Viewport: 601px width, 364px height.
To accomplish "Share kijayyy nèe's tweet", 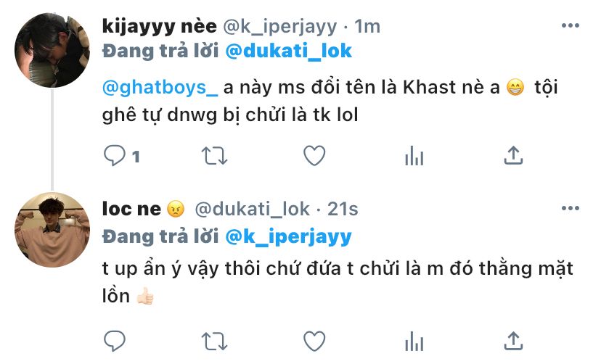I will pyautogui.click(x=513, y=155).
